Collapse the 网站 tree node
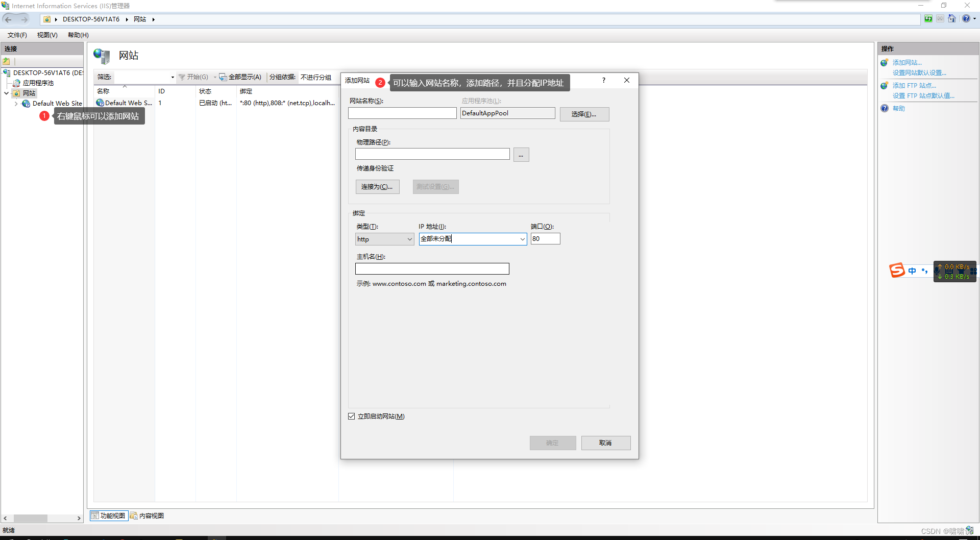 tap(6, 93)
